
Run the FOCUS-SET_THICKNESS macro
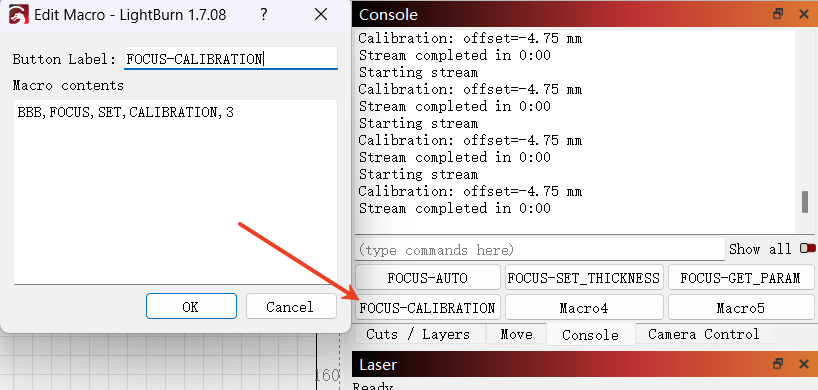[584, 277]
